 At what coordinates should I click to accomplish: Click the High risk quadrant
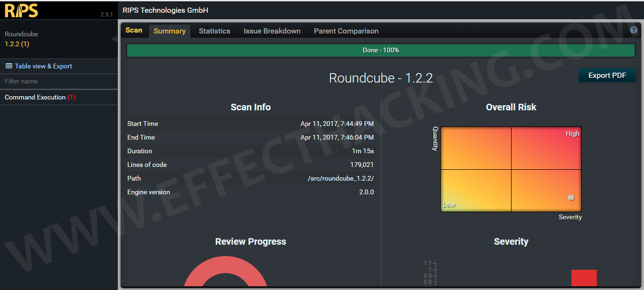tap(546, 148)
